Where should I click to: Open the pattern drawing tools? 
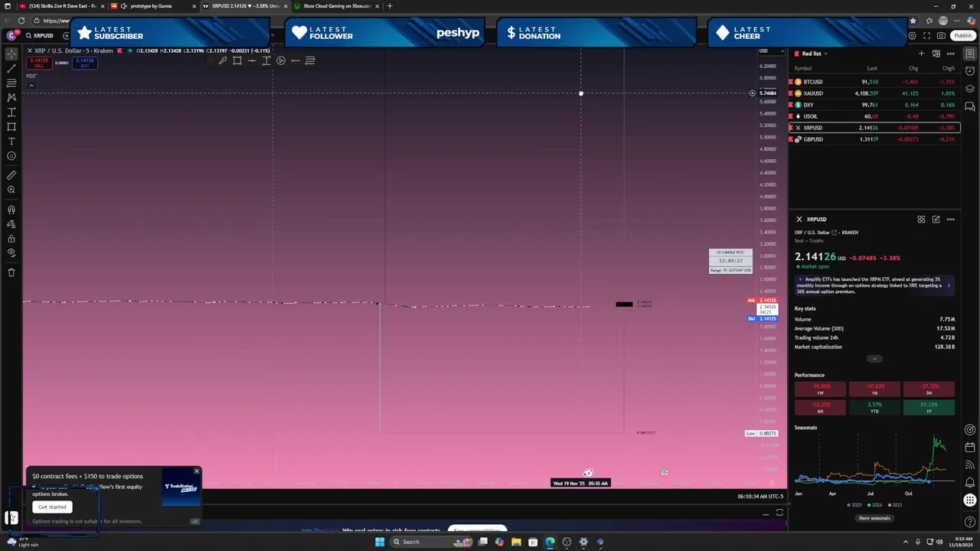tap(11, 97)
